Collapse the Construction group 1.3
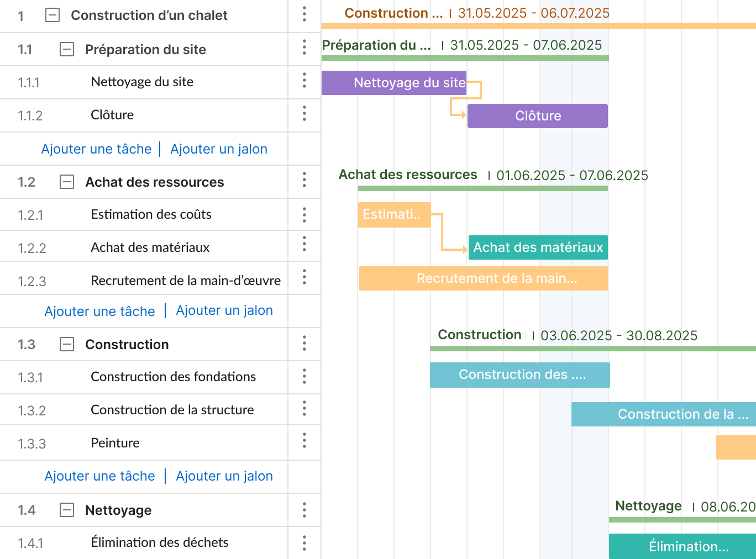This screenshot has width=756, height=559. coord(67,345)
